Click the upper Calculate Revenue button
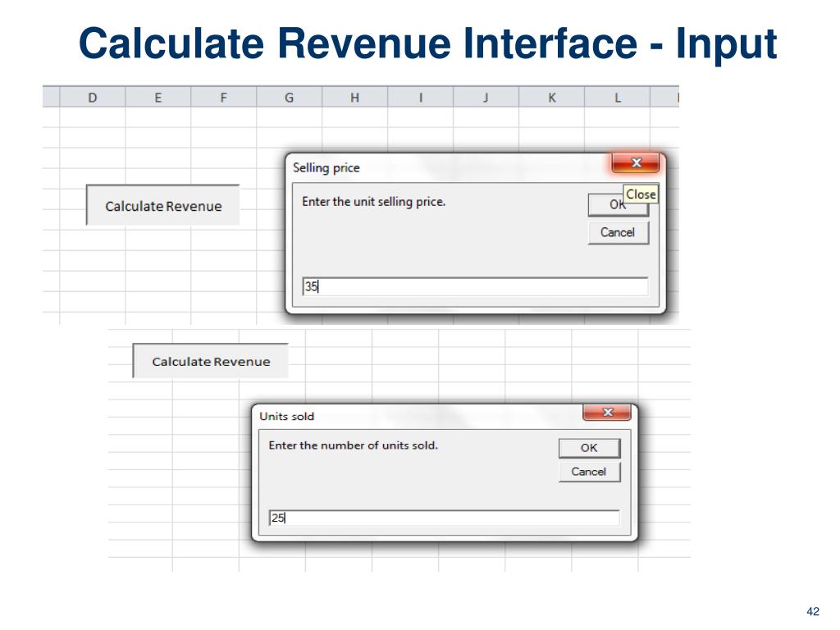Image resolution: width=840 pixels, height=630 pixels. point(163,205)
